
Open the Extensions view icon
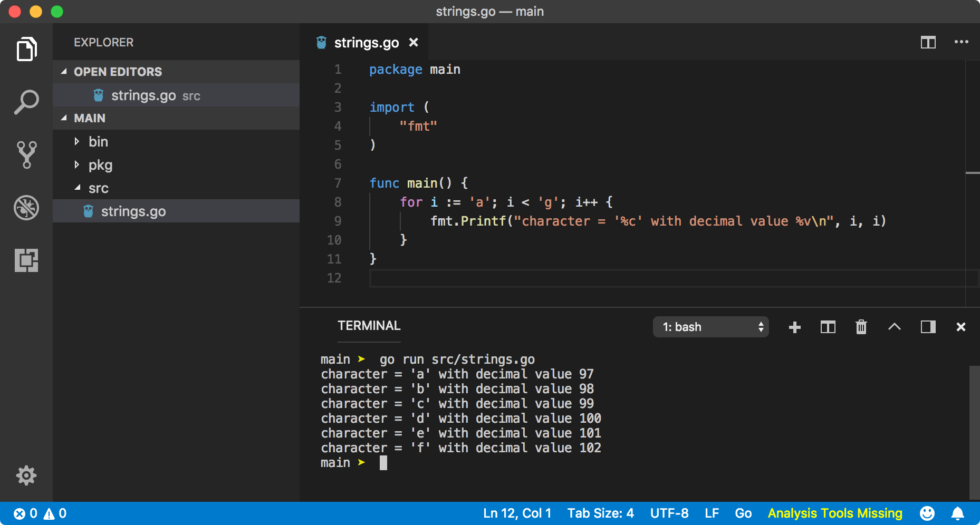(x=26, y=260)
